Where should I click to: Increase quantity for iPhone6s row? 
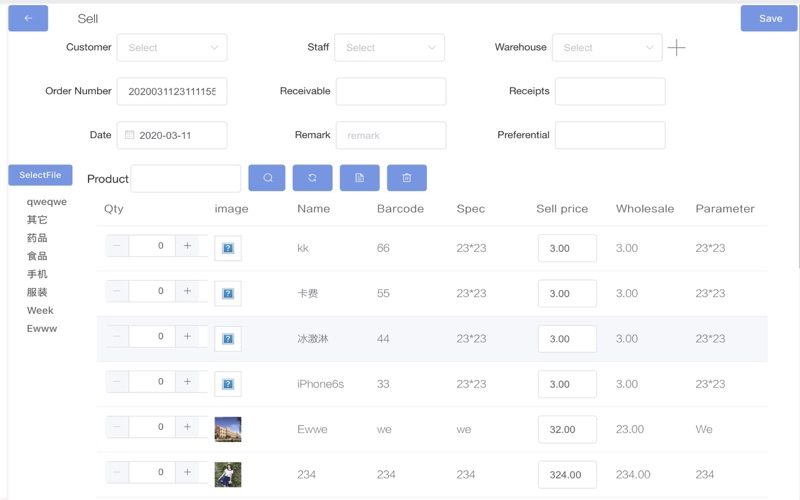(x=187, y=382)
